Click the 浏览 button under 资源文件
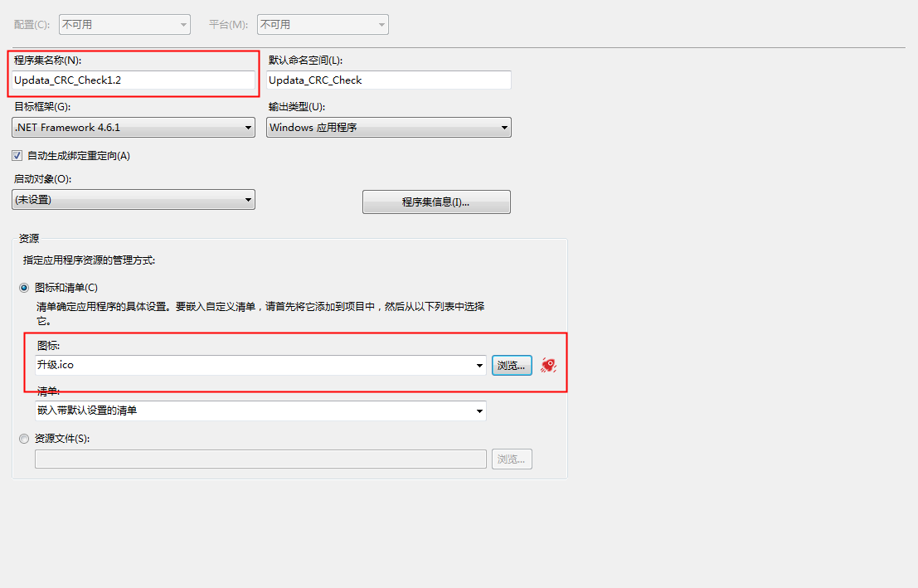 [512, 459]
